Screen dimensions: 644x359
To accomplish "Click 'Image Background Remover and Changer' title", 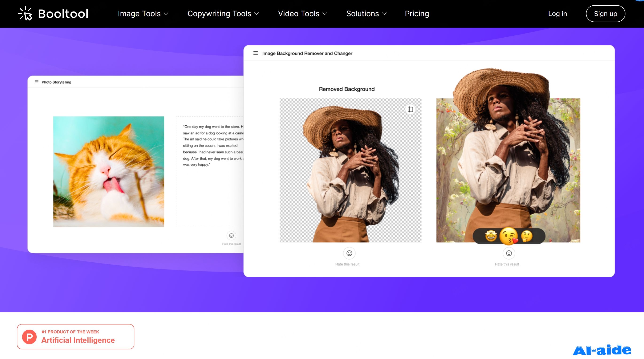I will [x=307, y=53].
